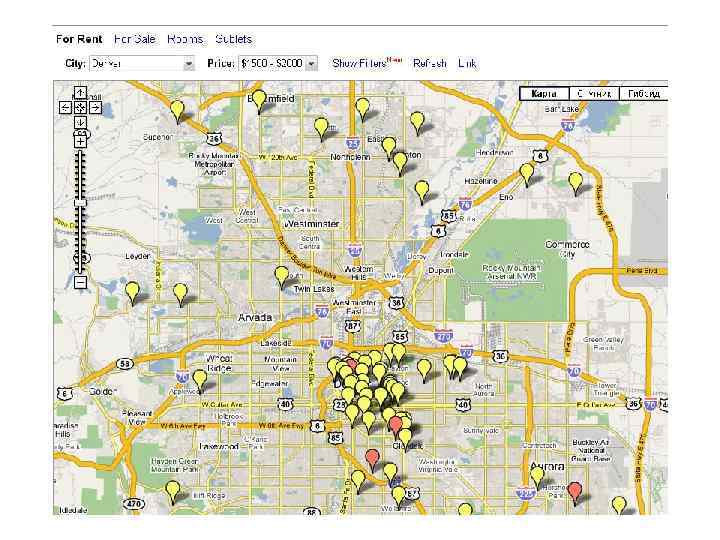Click the Arvada map label
Screen dimensions: 720x540
tap(255, 317)
